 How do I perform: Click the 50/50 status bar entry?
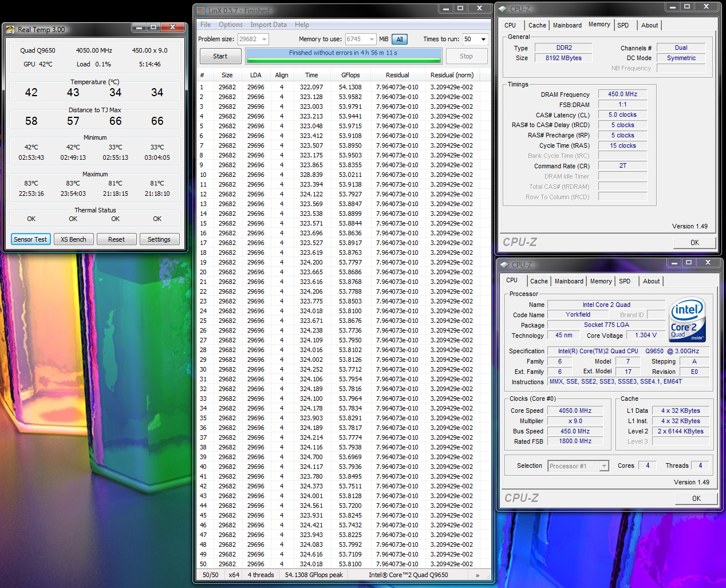click(210, 575)
